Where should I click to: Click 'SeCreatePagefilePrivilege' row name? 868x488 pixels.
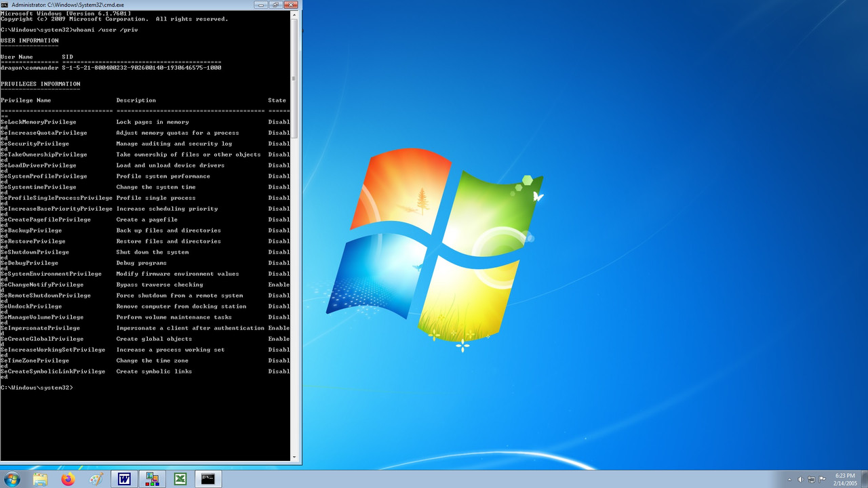click(x=45, y=220)
